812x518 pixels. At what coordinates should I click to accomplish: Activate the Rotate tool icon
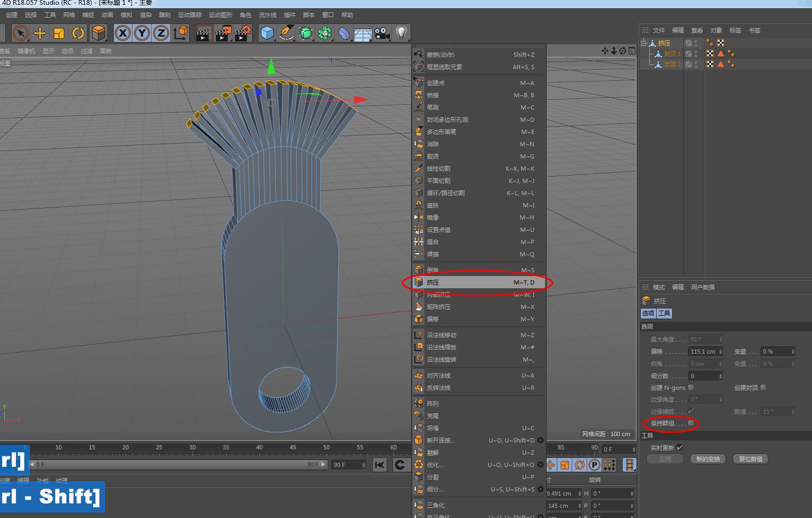click(x=78, y=34)
